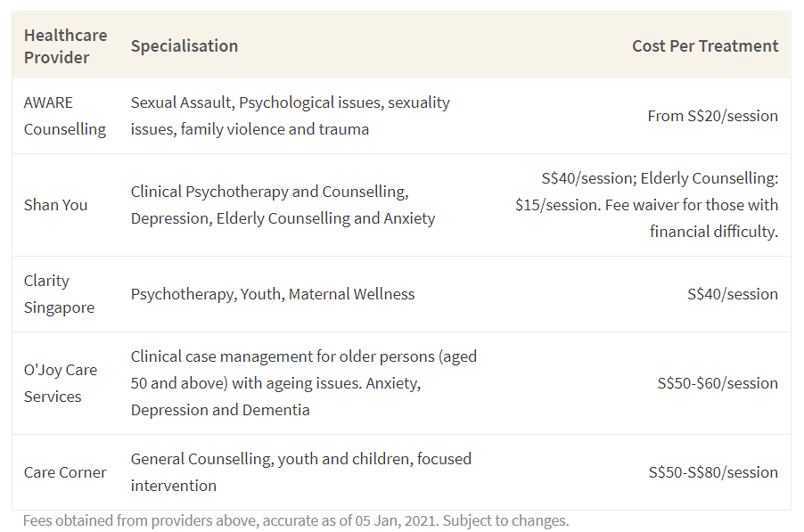Click the fees accuracy footnote text
The width and height of the screenshot is (804, 532).
tap(295, 520)
